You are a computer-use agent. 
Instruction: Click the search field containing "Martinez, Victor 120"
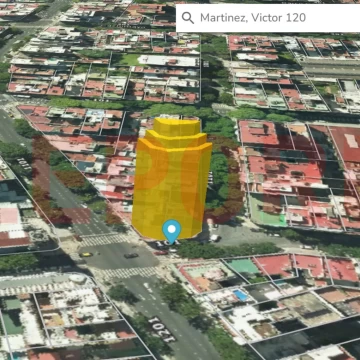click(x=268, y=18)
